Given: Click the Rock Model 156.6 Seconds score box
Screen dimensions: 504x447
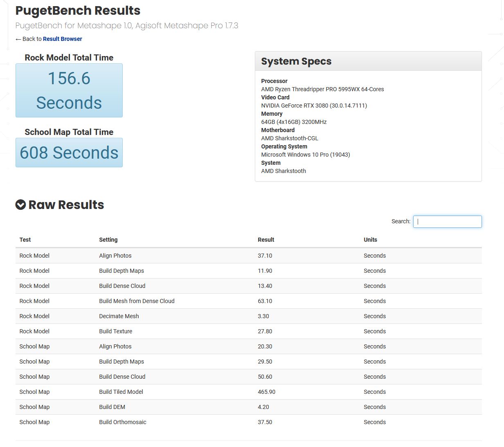Looking at the screenshot, I should click(x=69, y=90).
